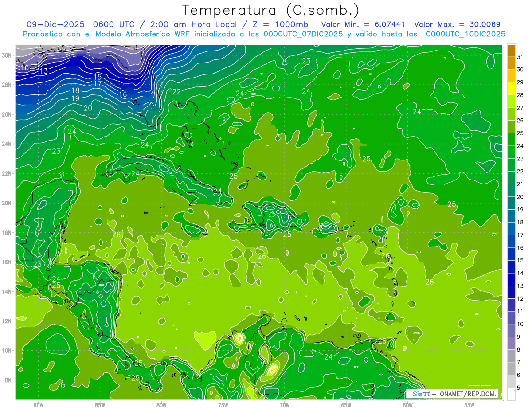The image size is (532, 411).
Task: Click the '28N' latitude axis label
Action: point(7,85)
